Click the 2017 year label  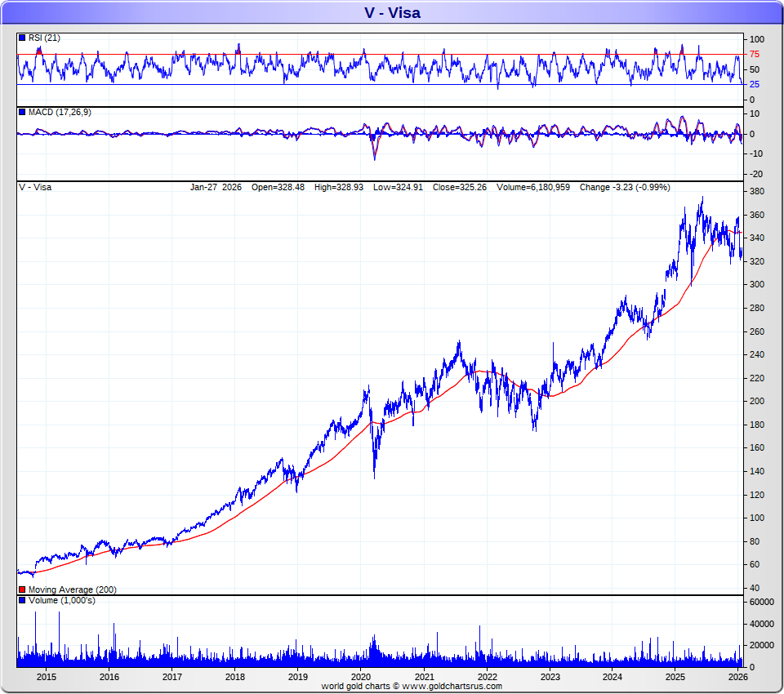point(172,677)
